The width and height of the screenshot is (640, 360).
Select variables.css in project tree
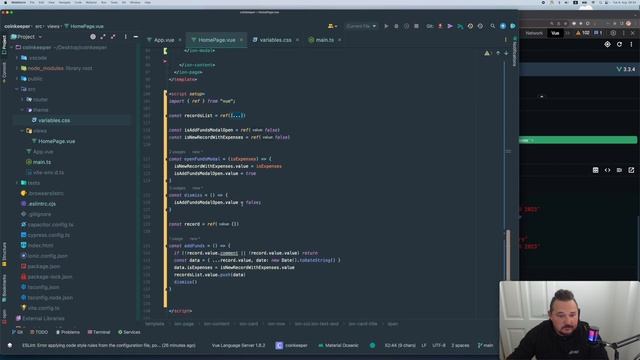tap(54, 120)
